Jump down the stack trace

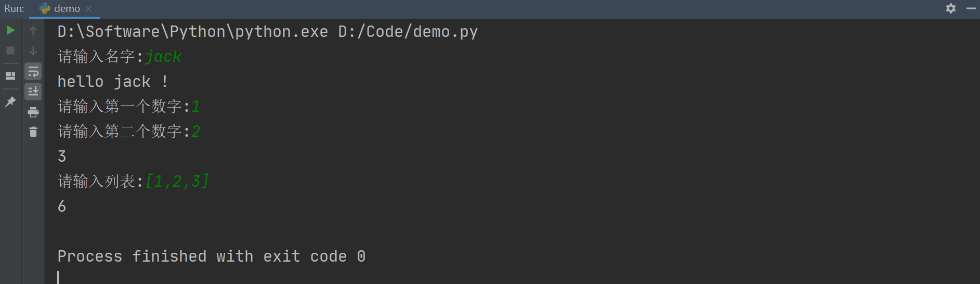point(33,51)
